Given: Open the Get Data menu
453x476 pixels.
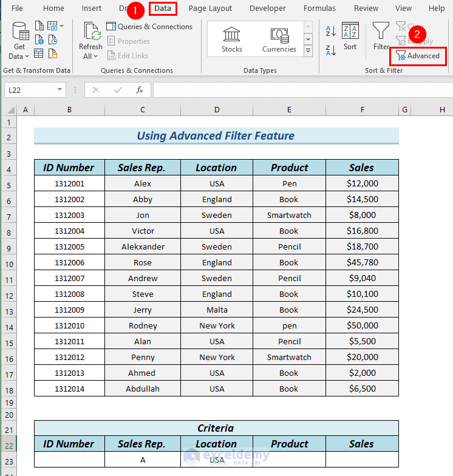Looking at the screenshot, I should pyautogui.click(x=19, y=41).
